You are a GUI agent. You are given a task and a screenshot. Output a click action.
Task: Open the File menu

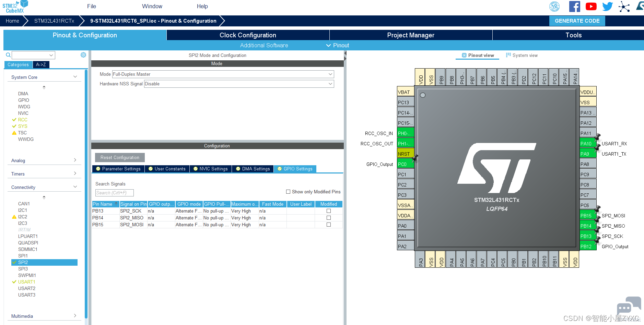coord(92,6)
